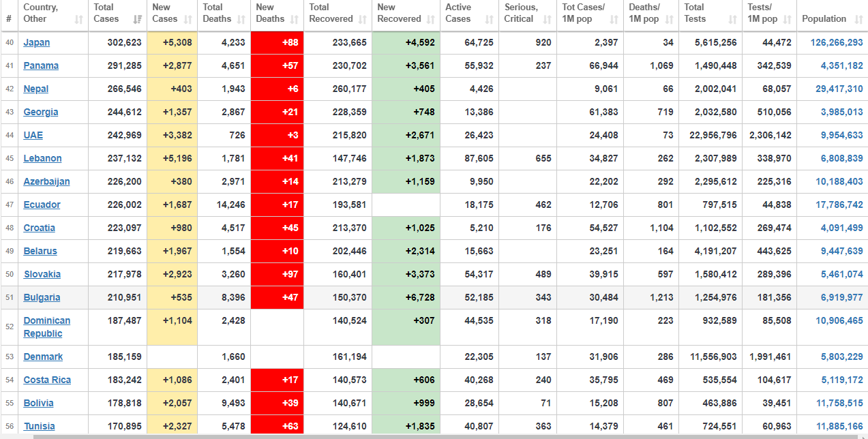The image size is (868, 439).
Task: Select Ecuador's total deaths cell 14,246
Action: [x=224, y=205]
